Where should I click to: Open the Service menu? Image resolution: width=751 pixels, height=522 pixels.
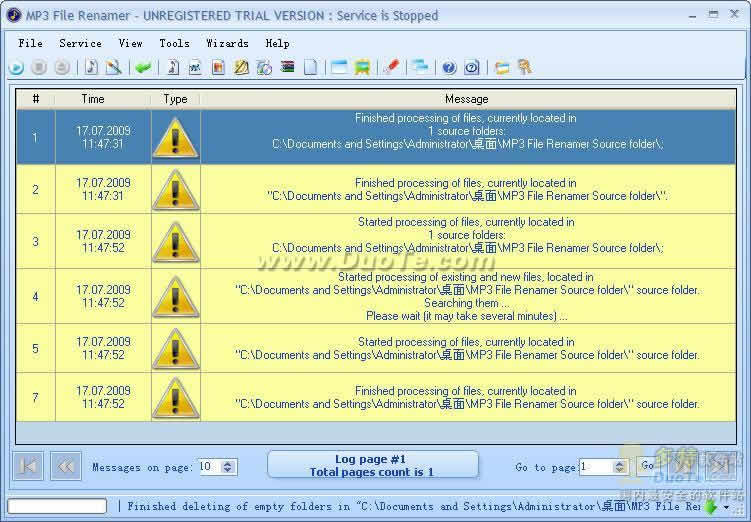(80, 44)
